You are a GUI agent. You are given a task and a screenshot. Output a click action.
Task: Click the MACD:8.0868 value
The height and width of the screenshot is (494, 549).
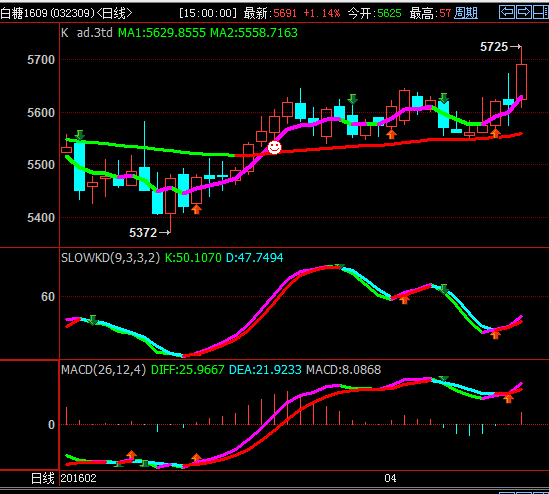point(343,370)
